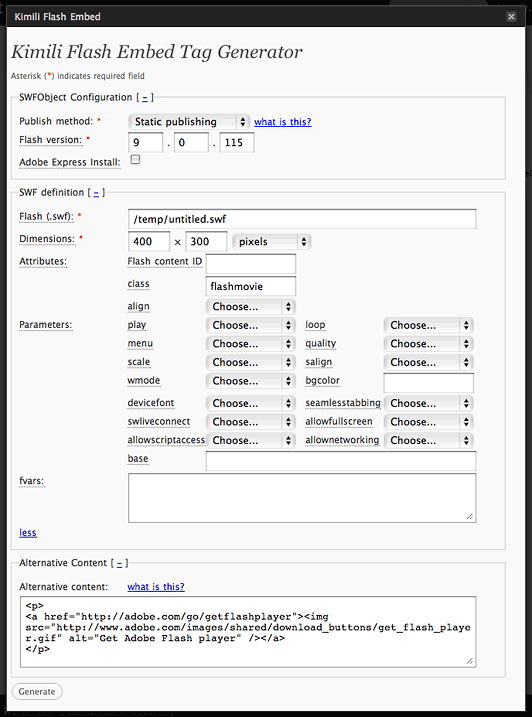Click the Generate button
This screenshot has height=717, width=532.
[x=37, y=691]
